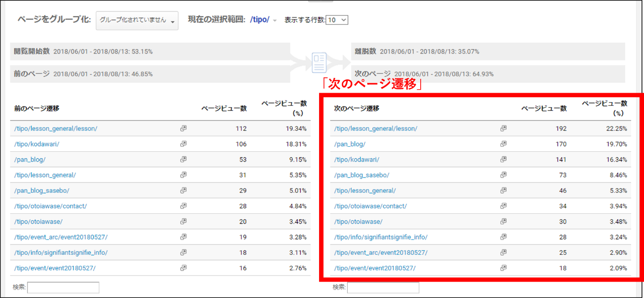Sort next page table by ページビュー数 header
Viewport: 644px width, 298px height.
click(544, 108)
